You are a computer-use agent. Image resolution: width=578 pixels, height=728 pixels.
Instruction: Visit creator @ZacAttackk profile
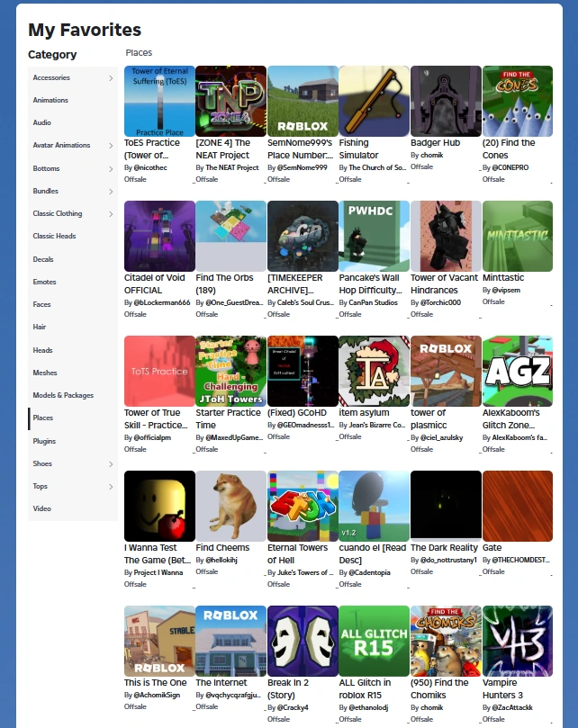[x=512, y=707]
